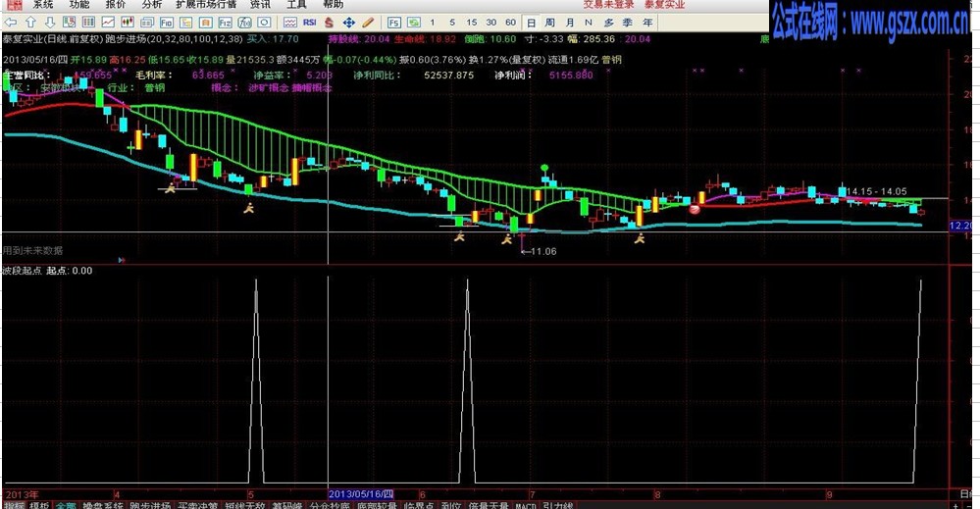Open the 系统 menu
Screen dimensions: 980x509
(x=43, y=4)
